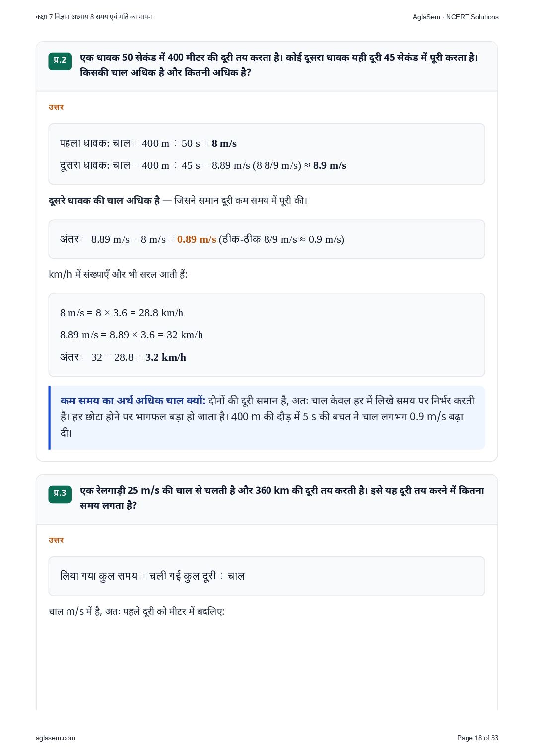Click the blue कम समय का अर्थ note heading

pos(133,400)
